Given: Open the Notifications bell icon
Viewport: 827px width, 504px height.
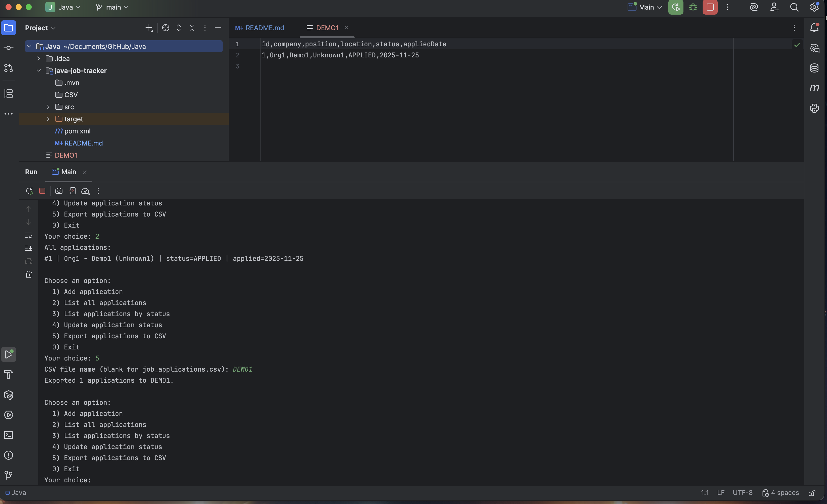Looking at the screenshot, I should (814, 28).
